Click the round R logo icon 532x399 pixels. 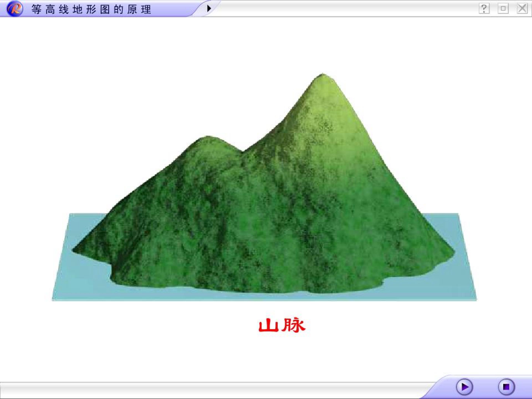(x=15, y=9)
